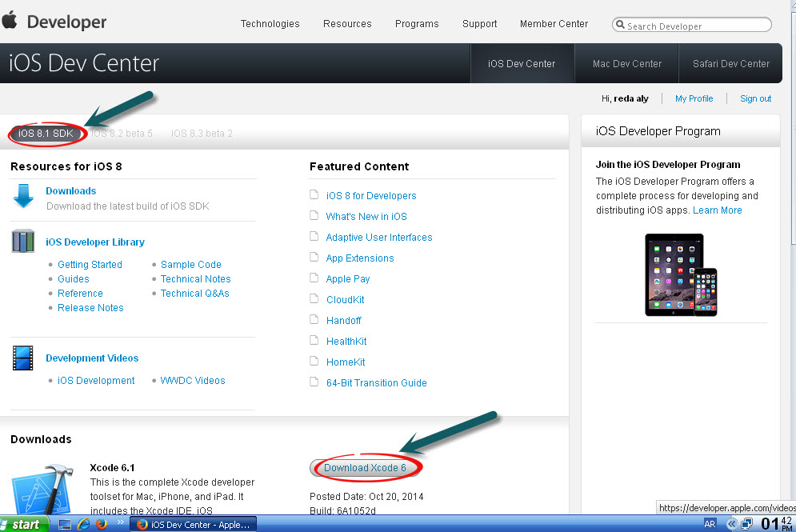Click the Search Developer field
The width and height of the screenshot is (796, 532).
click(692, 24)
